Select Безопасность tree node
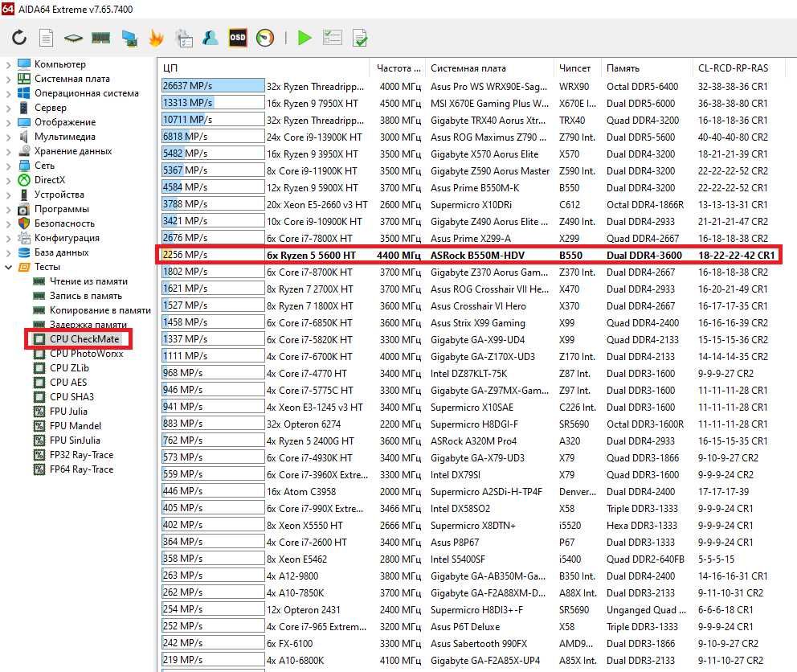 pos(64,223)
